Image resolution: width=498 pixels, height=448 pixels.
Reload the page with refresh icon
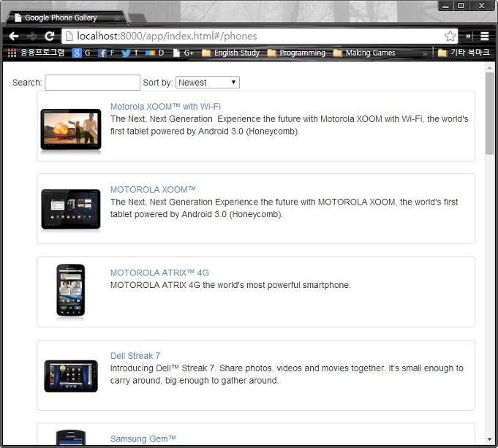point(50,37)
